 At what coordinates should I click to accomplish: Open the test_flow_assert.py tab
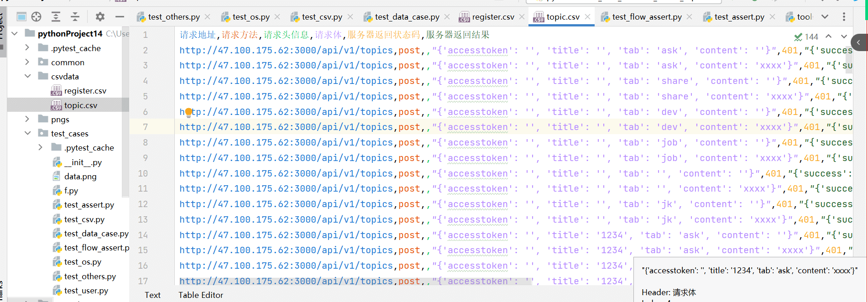647,17
